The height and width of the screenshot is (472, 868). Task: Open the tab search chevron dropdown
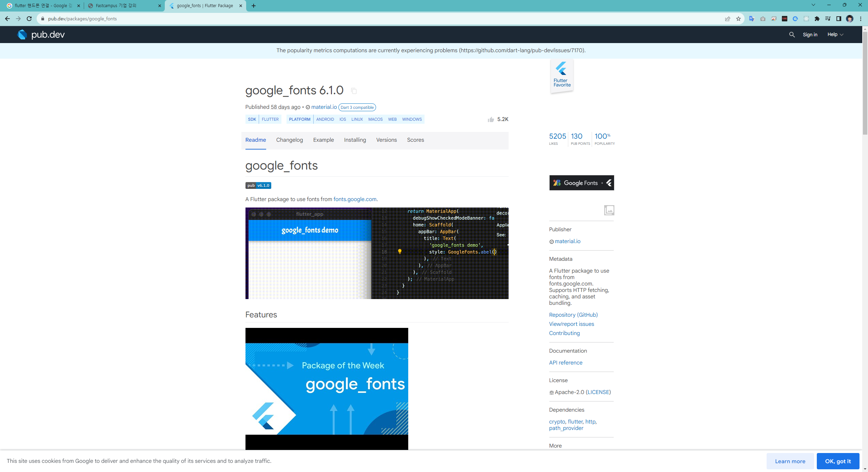(x=813, y=5)
